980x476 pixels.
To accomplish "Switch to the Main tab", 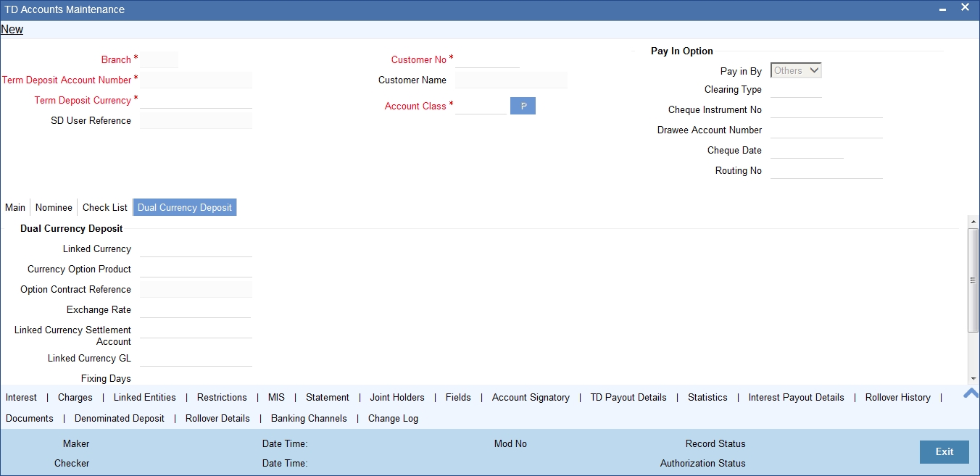I will click(15, 207).
